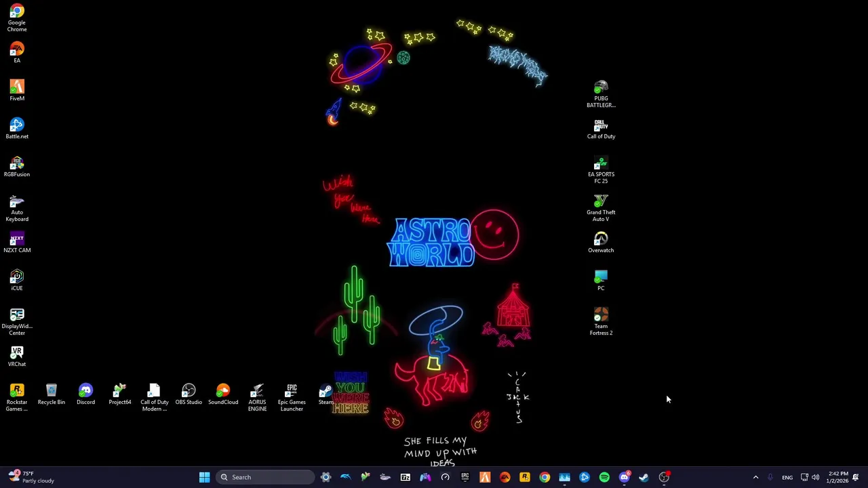Launch Battle.net from the desktop
The image size is (868, 488).
17,129
